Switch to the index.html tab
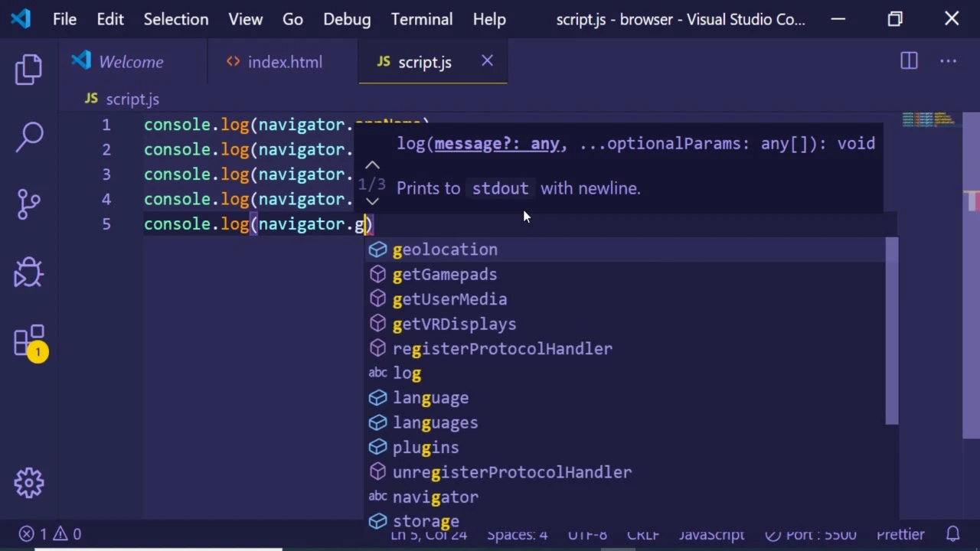The width and height of the screenshot is (980, 551). 285,62
